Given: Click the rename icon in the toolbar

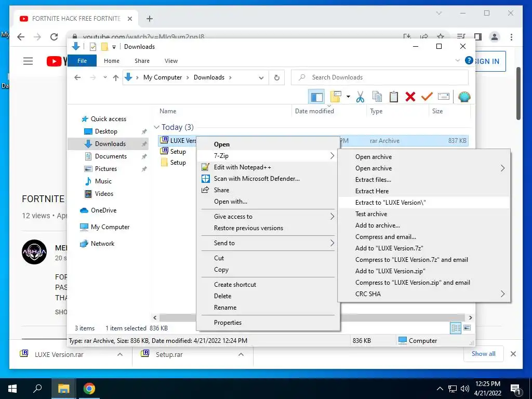Looking at the screenshot, I should [x=444, y=97].
